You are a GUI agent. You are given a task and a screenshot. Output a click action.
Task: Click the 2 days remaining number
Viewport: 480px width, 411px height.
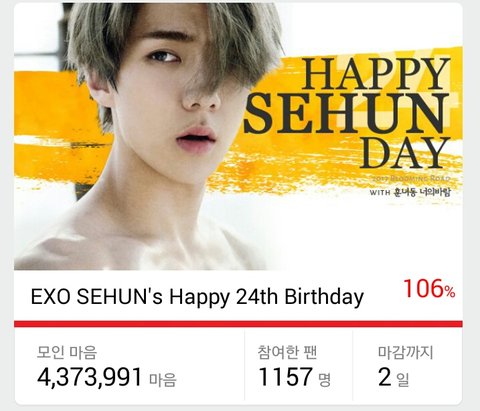385,377
